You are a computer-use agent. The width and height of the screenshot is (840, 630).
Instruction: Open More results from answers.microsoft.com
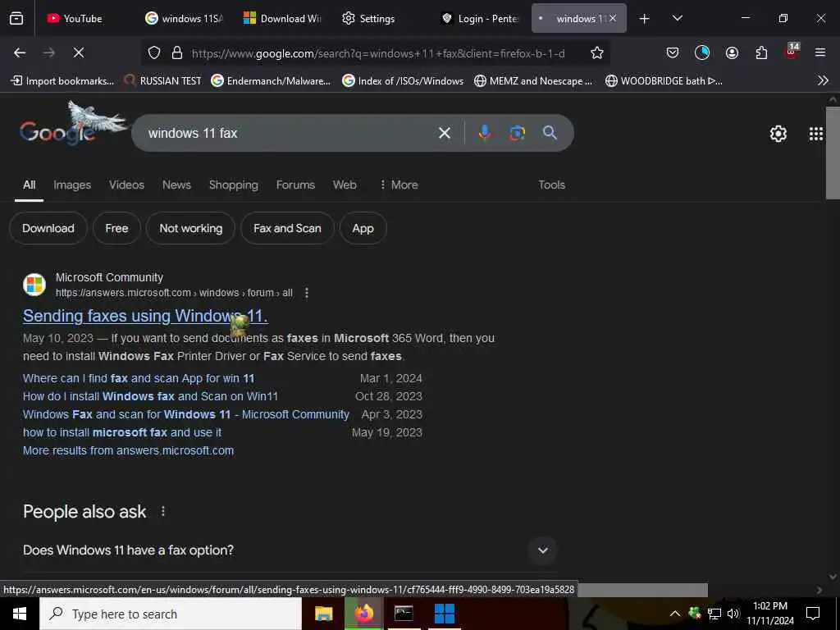pos(128,450)
